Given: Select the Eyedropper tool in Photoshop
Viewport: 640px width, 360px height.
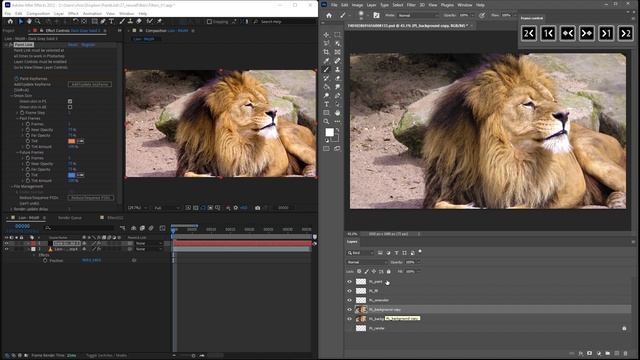Looking at the screenshot, I should [326, 61].
